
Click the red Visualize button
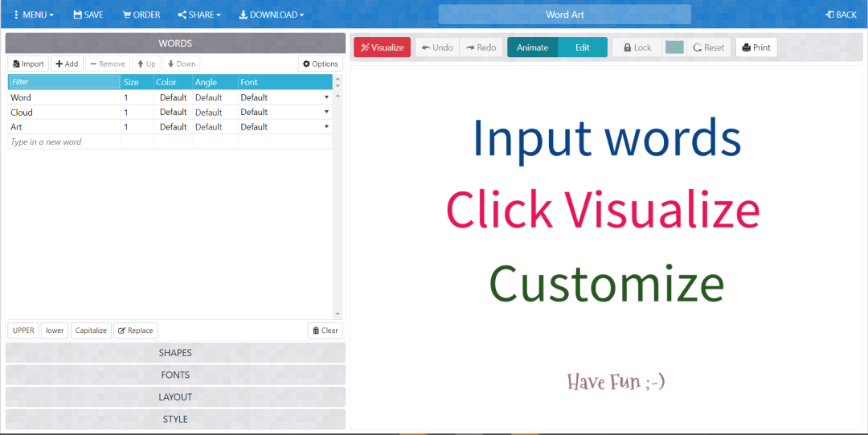pos(382,47)
